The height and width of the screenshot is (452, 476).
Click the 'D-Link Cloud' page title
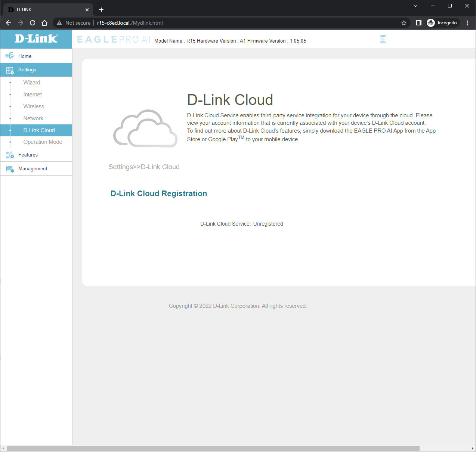click(230, 100)
